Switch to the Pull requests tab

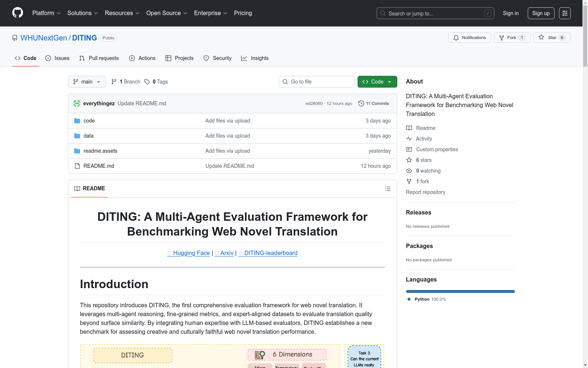(x=99, y=58)
